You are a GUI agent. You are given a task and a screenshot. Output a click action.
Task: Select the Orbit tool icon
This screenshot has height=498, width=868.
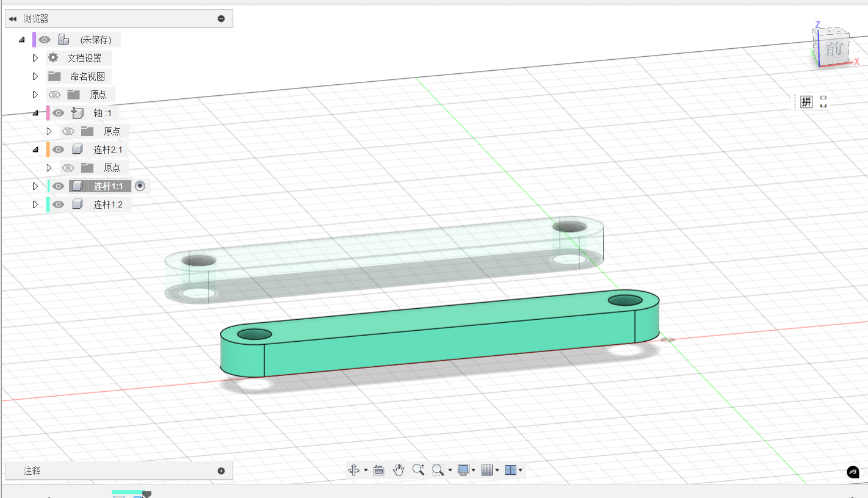(x=353, y=470)
